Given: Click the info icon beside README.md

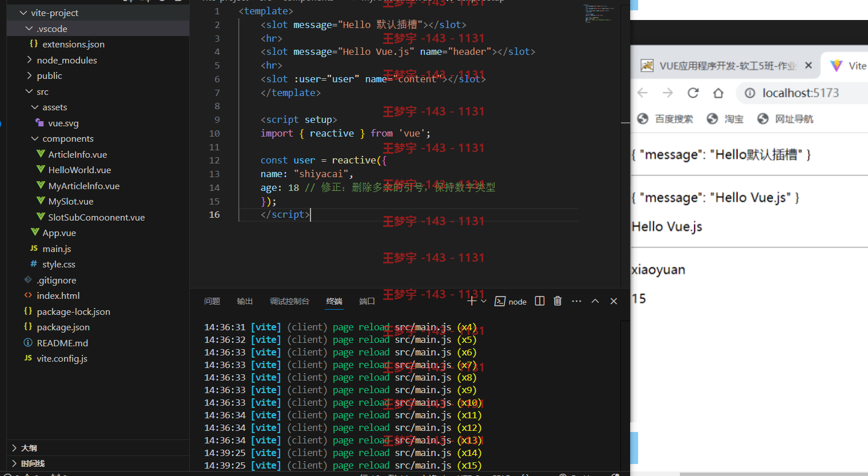Looking at the screenshot, I should (x=28, y=342).
